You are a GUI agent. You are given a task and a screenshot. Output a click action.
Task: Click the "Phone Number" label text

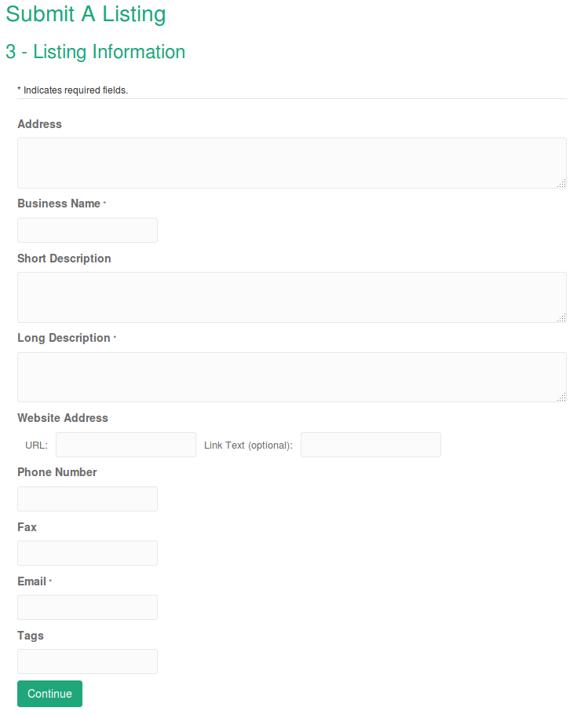[57, 472]
